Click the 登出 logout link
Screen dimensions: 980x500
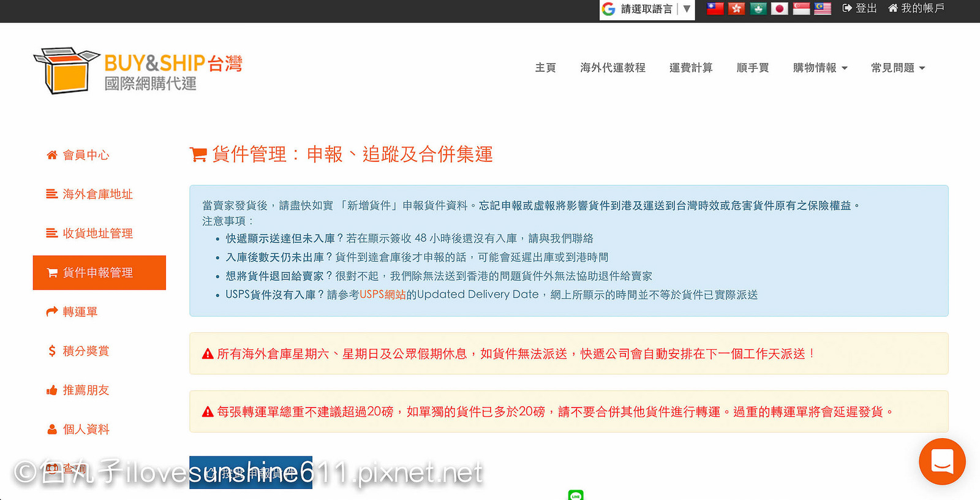coord(860,9)
